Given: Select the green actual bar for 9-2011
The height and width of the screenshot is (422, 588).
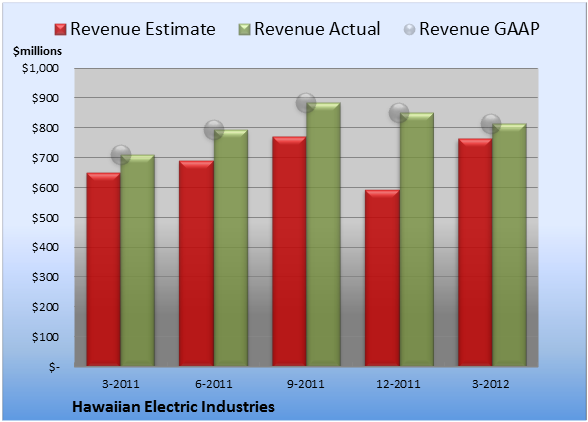Looking at the screenshot, I should [323, 234].
